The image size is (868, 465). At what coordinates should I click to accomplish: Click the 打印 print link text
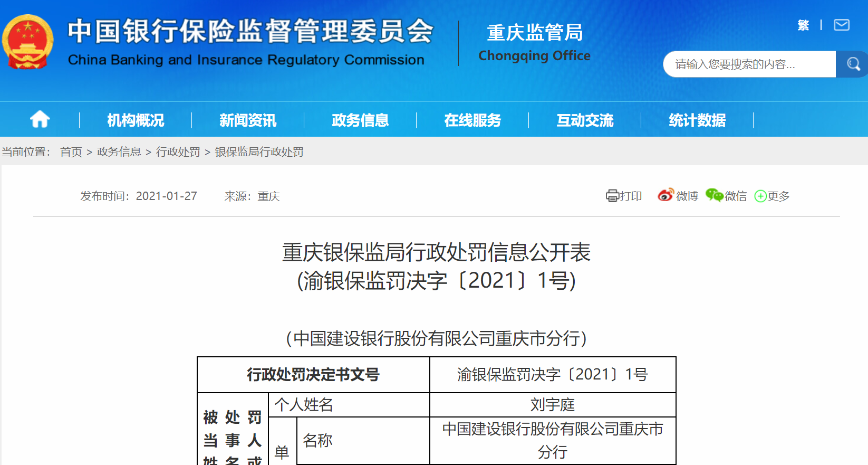(631, 196)
